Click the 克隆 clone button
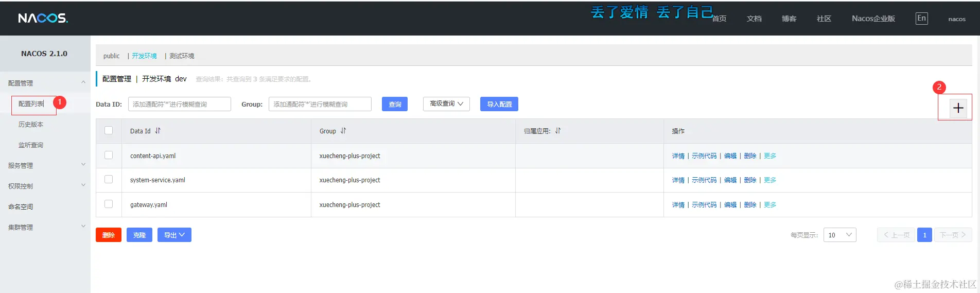Image resolution: width=980 pixels, height=293 pixels. [139, 235]
